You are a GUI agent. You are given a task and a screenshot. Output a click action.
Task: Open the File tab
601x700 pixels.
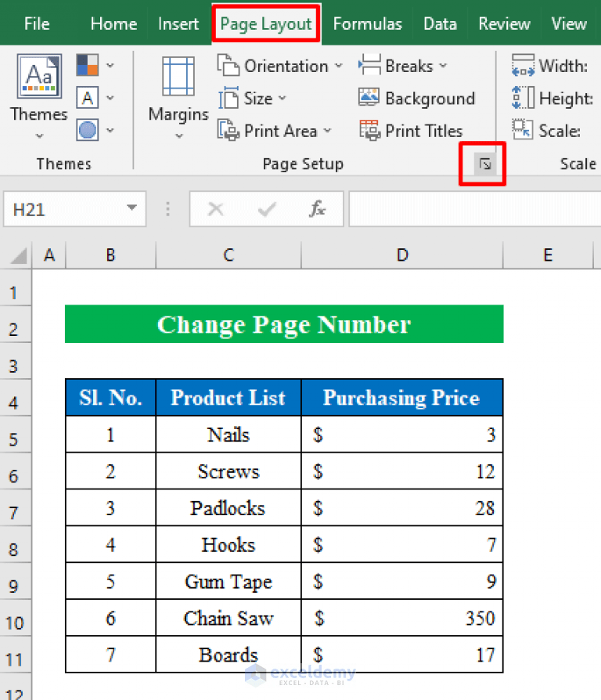(37, 23)
